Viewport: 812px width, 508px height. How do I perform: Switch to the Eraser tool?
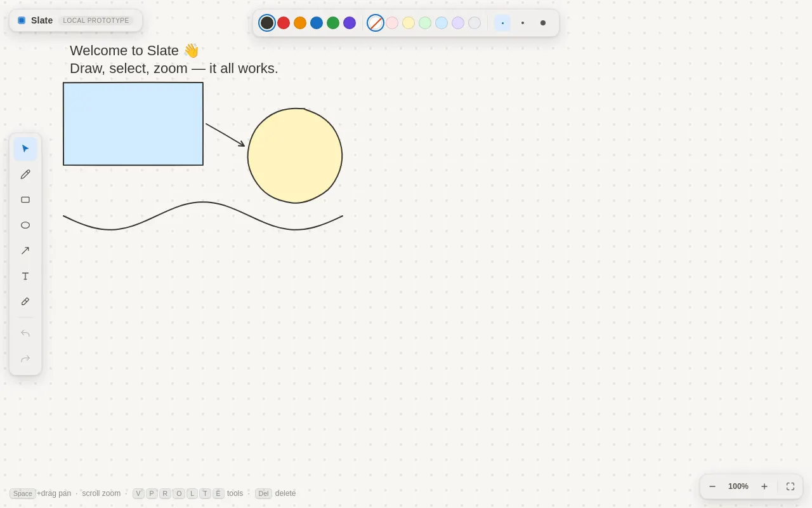(25, 301)
